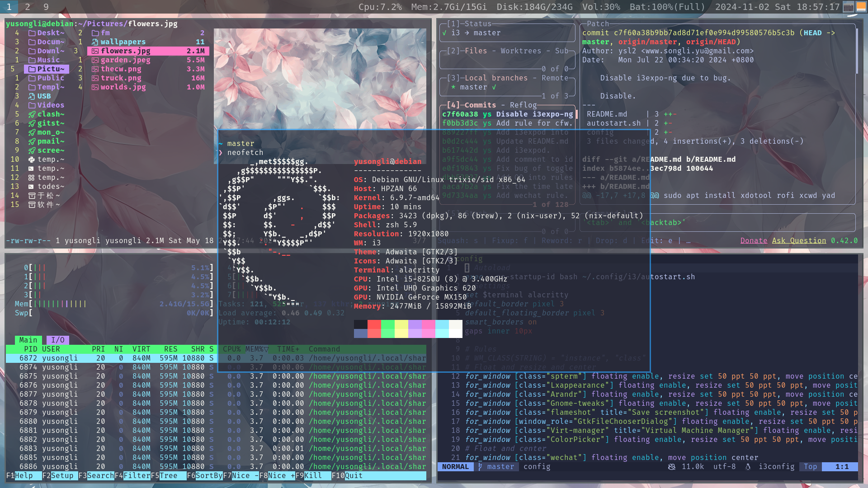Screen dimensions: 868x488
Task: Select commit f0bb3d3c Add rule for cfw
Action: pos(509,123)
